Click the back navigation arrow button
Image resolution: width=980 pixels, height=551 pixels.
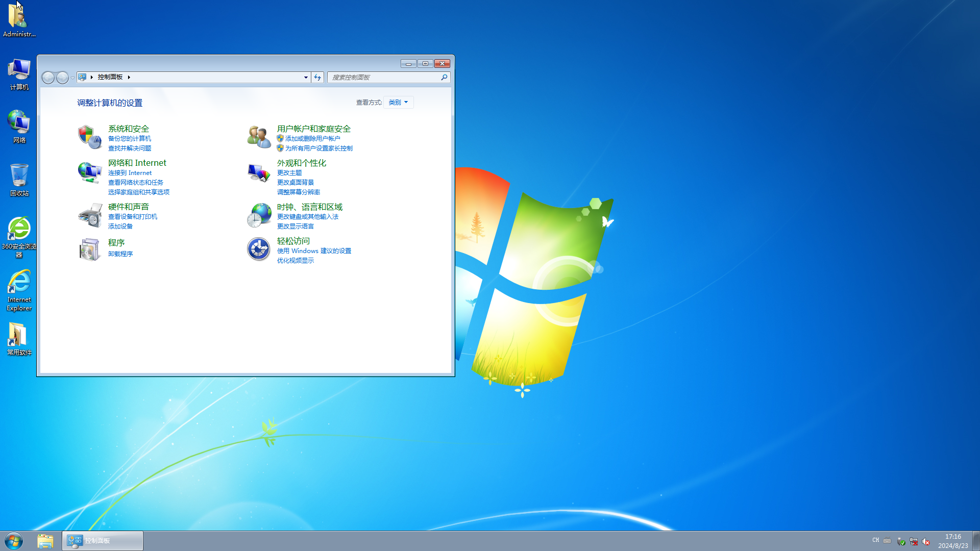(x=48, y=78)
